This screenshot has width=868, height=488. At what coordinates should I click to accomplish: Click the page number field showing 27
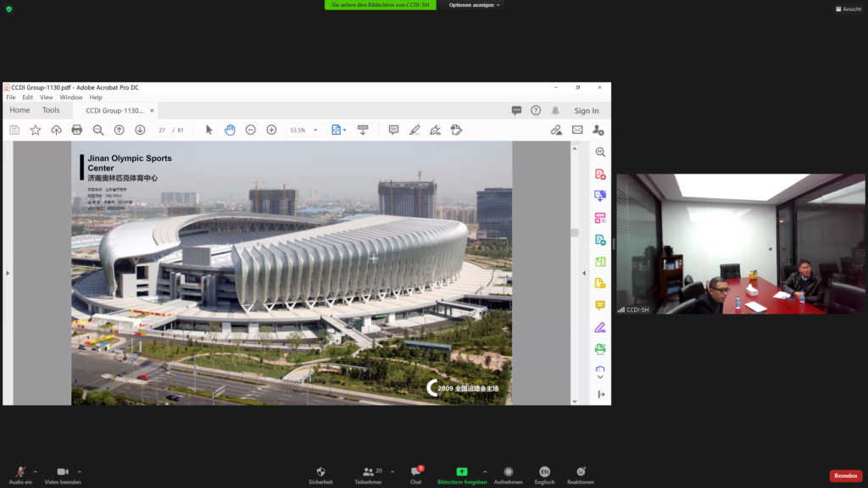pyautogui.click(x=162, y=130)
